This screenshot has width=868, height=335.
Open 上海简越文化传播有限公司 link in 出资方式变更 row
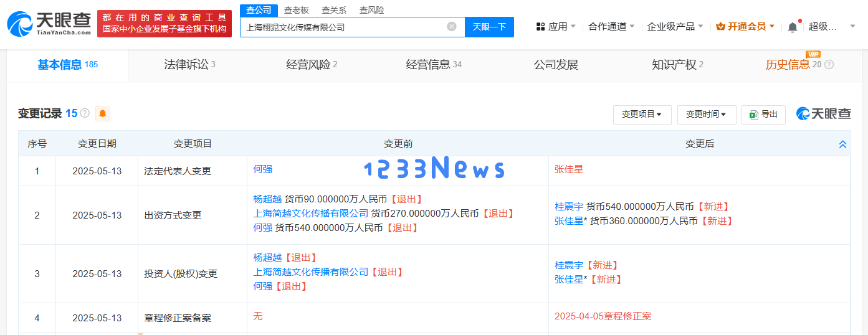(311, 214)
